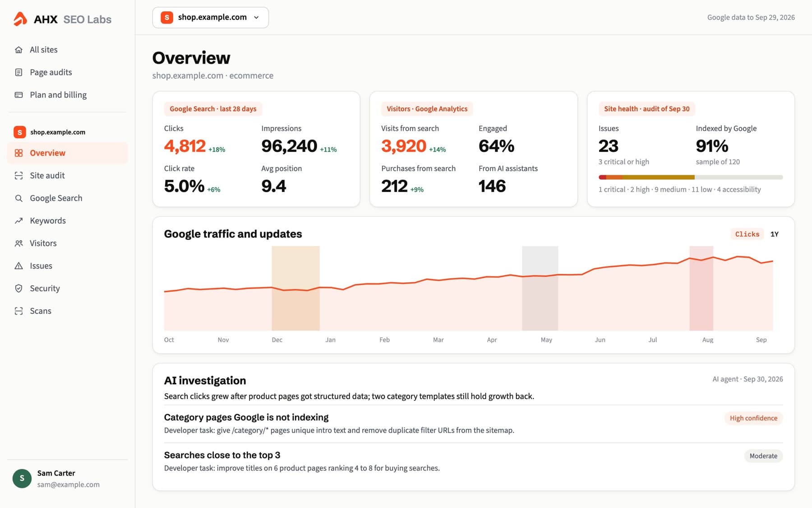812x508 pixels.
Task: Click the Site health audit of Sep 30 tag
Action: tap(646, 109)
